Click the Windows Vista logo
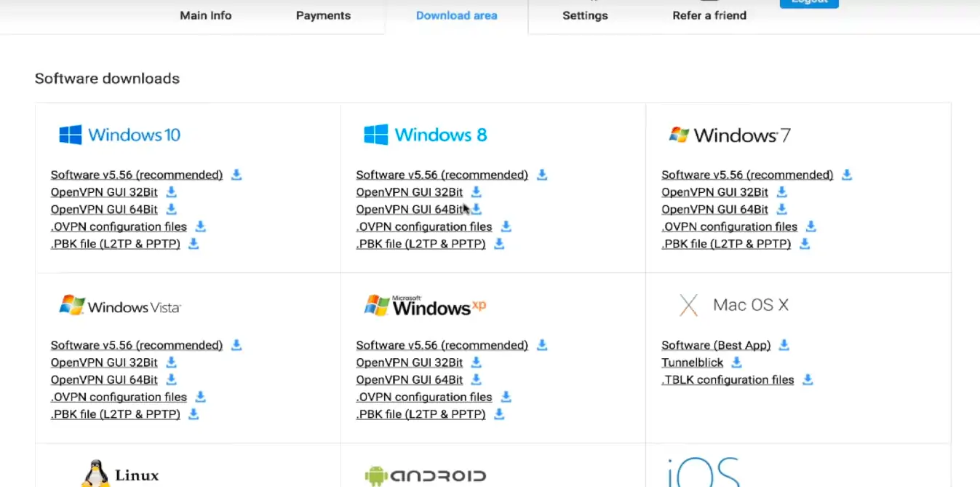The width and height of the screenshot is (980, 487). [x=119, y=305]
